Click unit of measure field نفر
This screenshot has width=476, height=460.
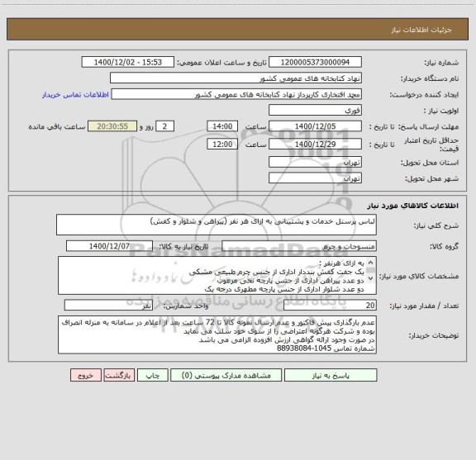tap(108, 306)
